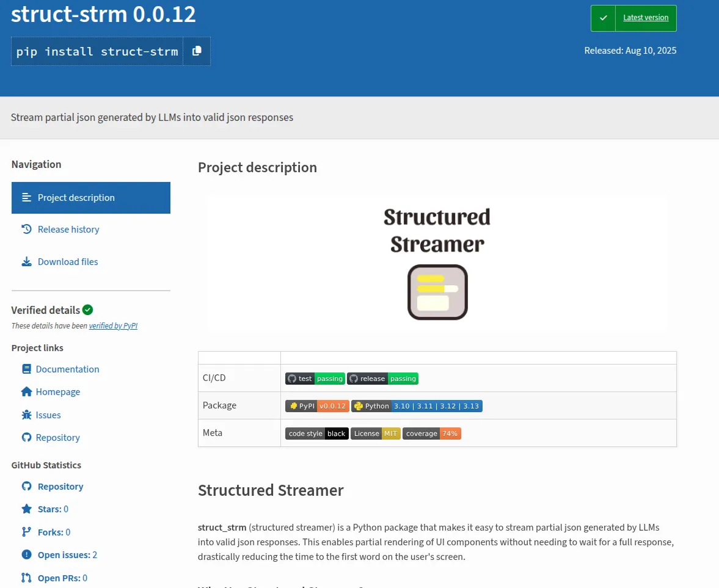719x588 pixels.
Task: Follow the 'verified by PyPI' link
Action: click(113, 326)
